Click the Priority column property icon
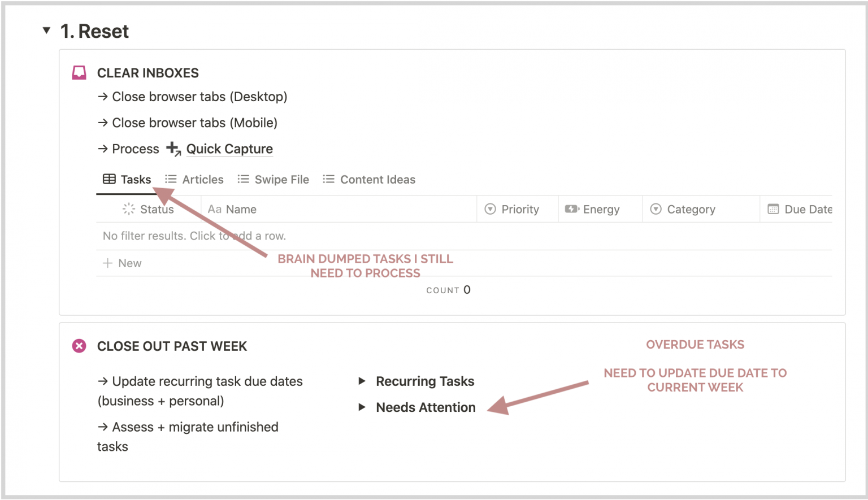This screenshot has width=868, height=500. pos(489,209)
